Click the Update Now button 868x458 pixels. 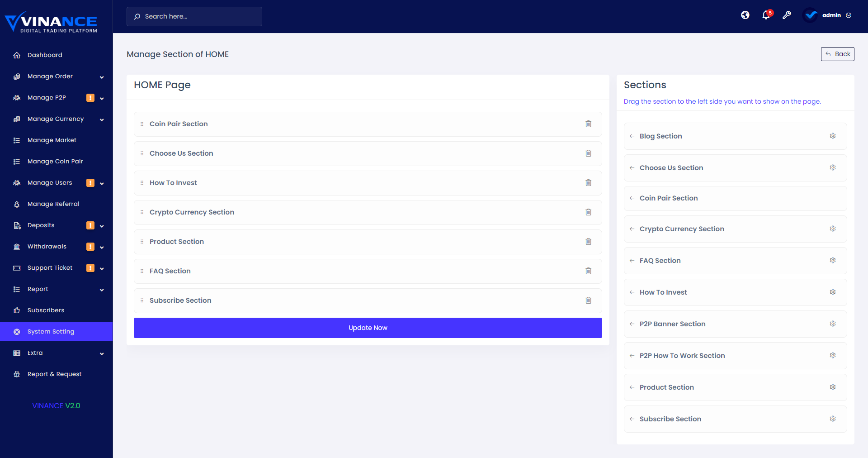pyautogui.click(x=368, y=328)
